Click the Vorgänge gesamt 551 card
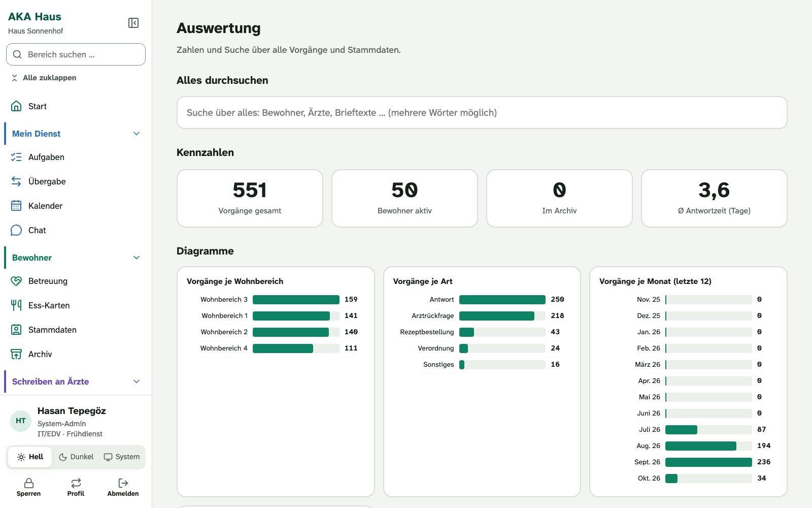Screen dimensions: 812x508 pyautogui.click(x=250, y=198)
